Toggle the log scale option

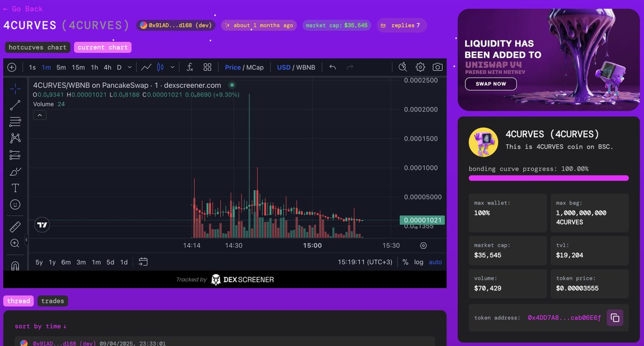click(x=419, y=262)
